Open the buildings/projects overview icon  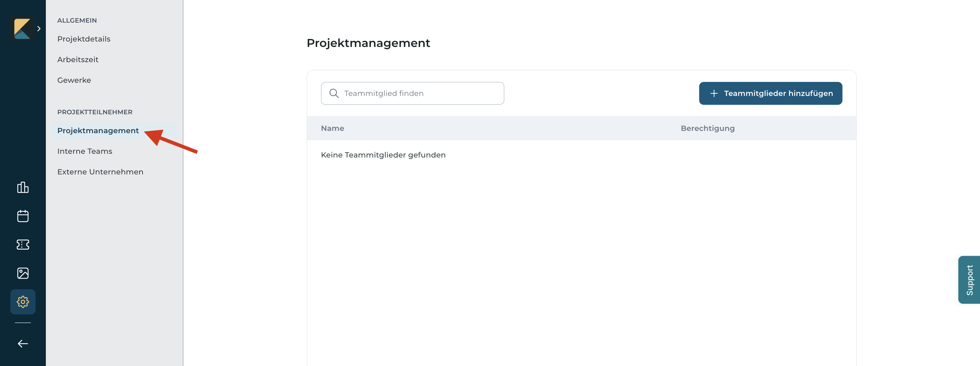pos(23,187)
